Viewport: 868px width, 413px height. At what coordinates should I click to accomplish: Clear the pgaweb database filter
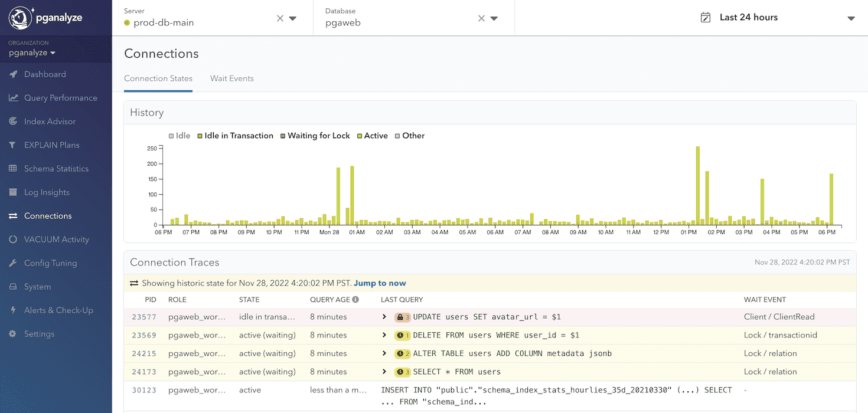point(481,18)
